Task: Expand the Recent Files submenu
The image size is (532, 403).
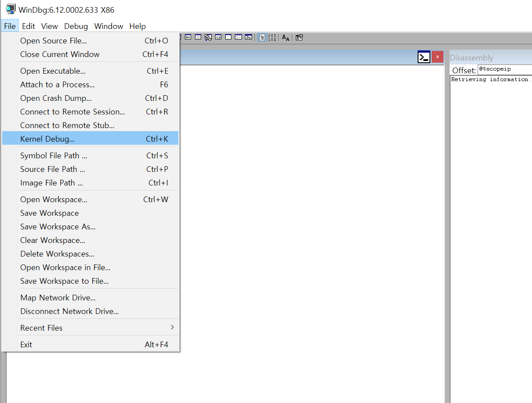Action: click(90, 328)
